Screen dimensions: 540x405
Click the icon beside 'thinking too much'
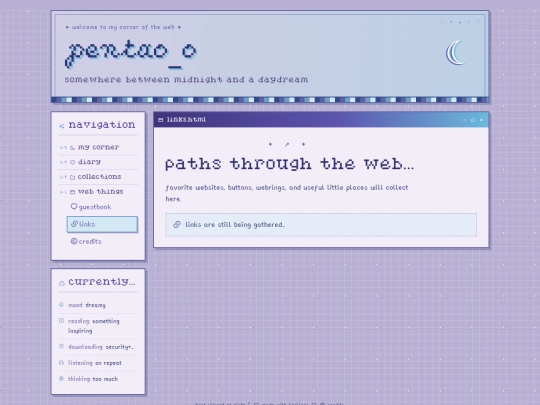pos(61,378)
